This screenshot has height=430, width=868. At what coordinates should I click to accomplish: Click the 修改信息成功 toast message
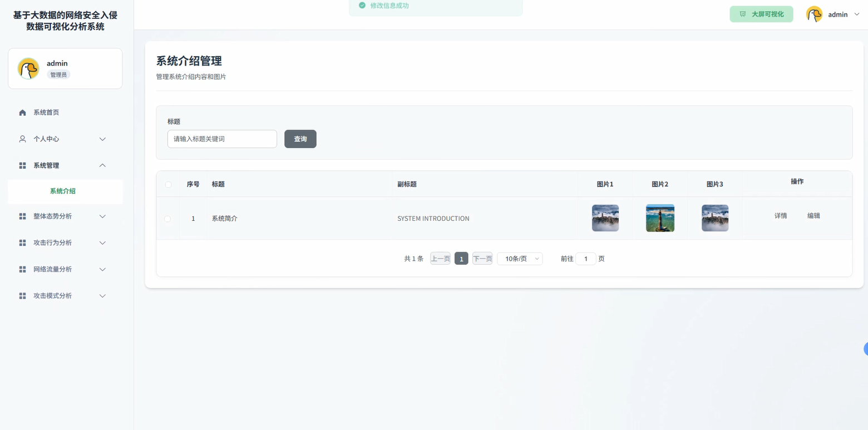point(389,6)
